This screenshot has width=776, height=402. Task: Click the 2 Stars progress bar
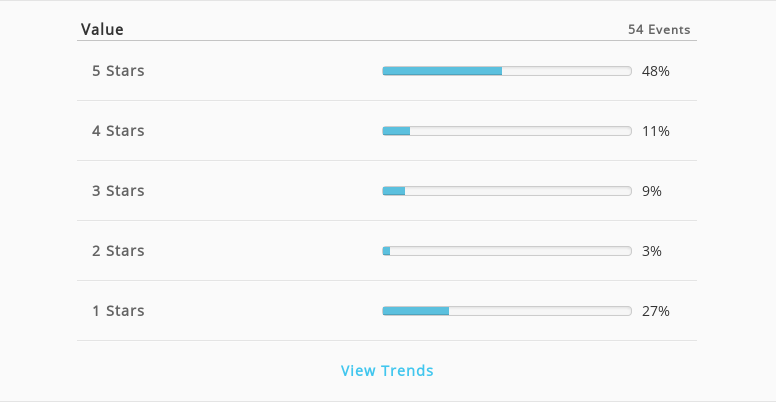[507, 251]
